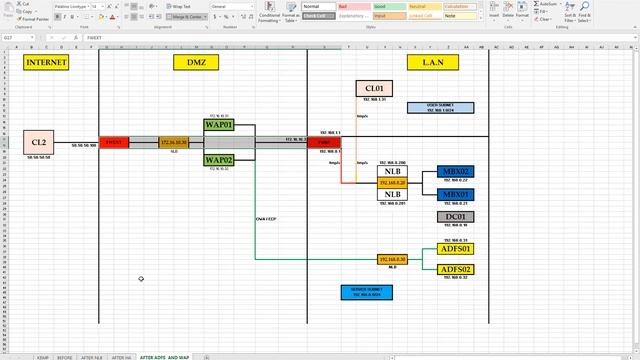Image resolution: width=640 pixels, height=360 pixels.
Task: Apply the Percent style
Action: coord(226,17)
